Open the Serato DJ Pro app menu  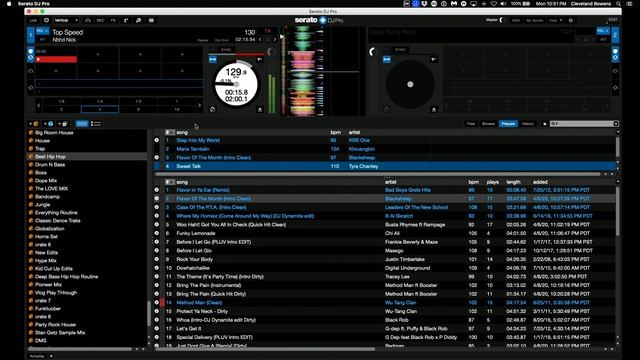point(33,4)
